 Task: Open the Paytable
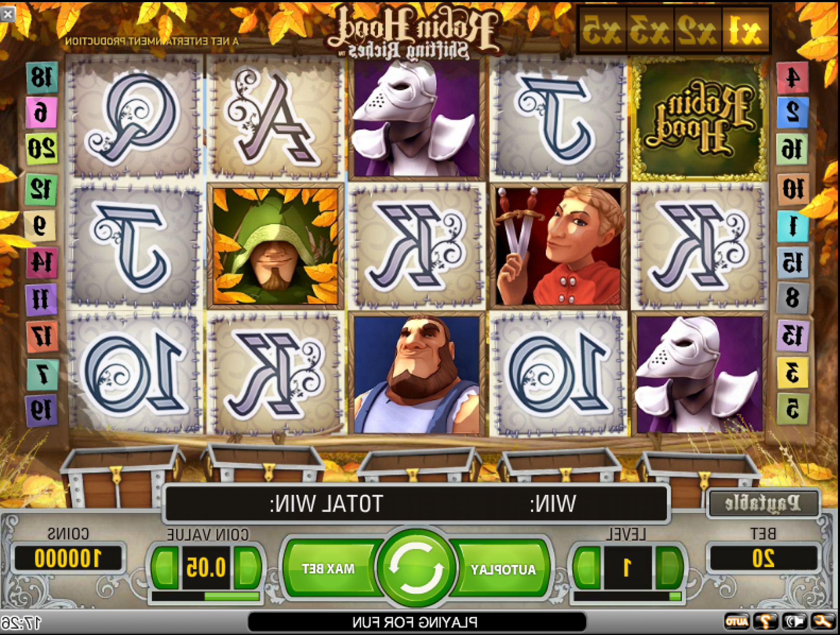763,503
